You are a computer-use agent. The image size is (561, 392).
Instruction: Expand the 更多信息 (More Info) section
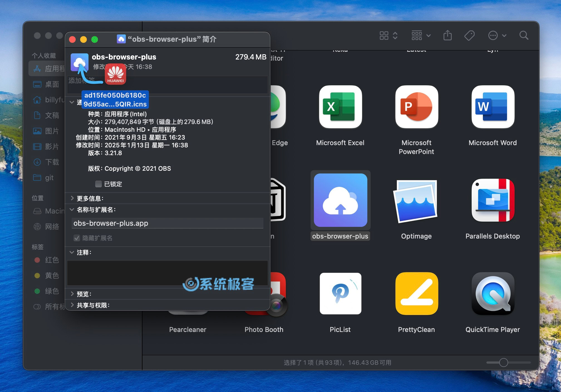[x=72, y=198]
